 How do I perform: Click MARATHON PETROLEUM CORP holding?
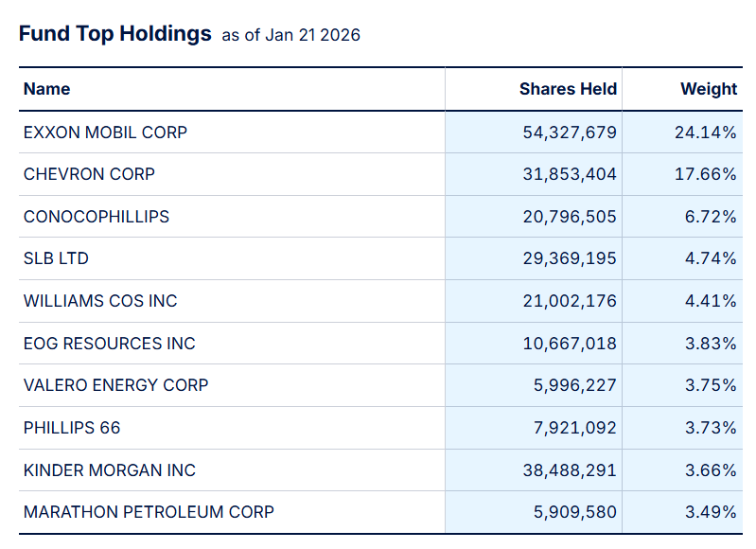(x=149, y=512)
